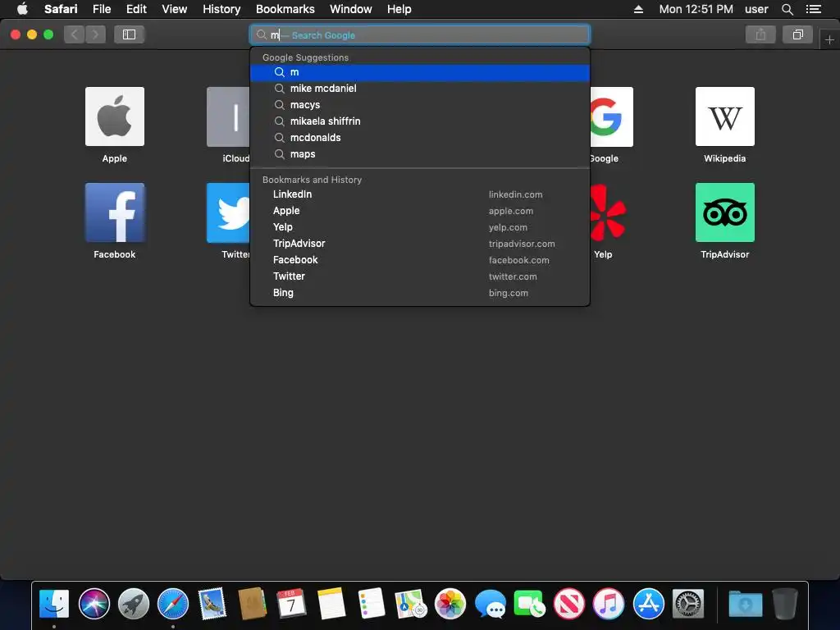The width and height of the screenshot is (840, 630).
Task: Open Twitter bookmark twitter.com
Action: click(x=420, y=276)
